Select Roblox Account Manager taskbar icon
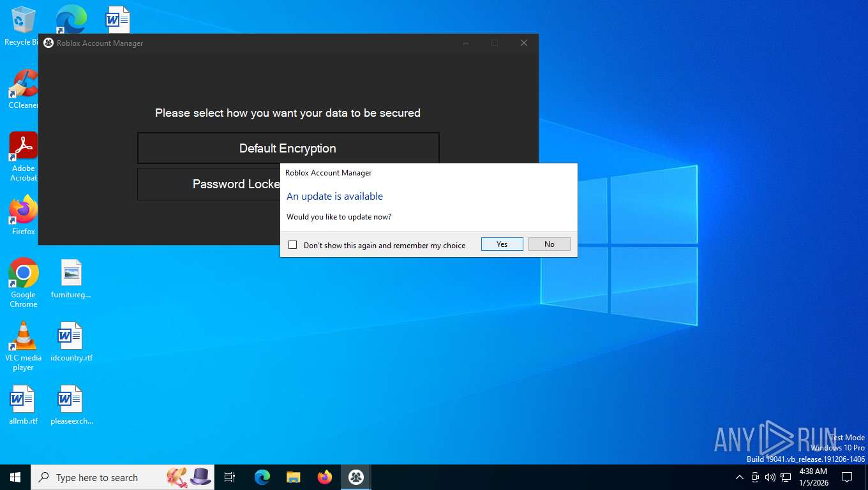Image resolution: width=868 pixels, height=490 pixels. point(356,477)
